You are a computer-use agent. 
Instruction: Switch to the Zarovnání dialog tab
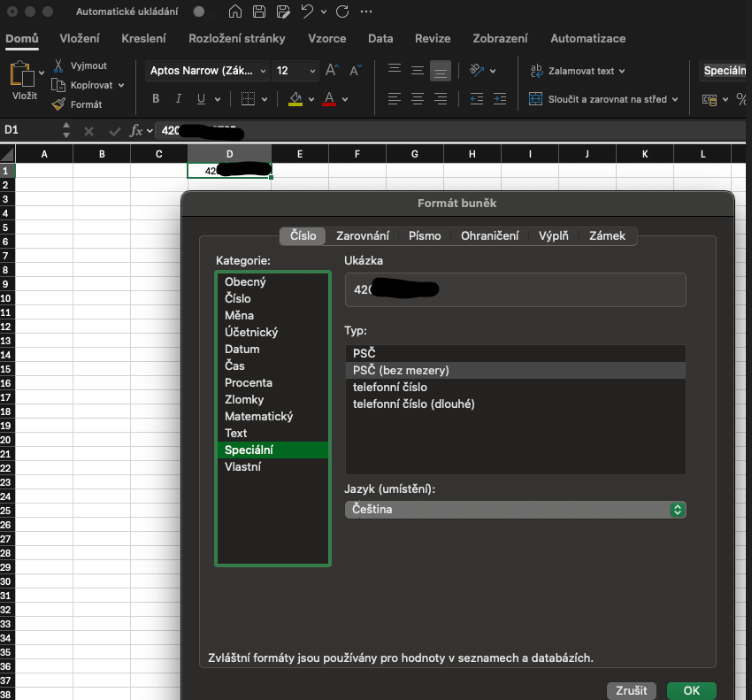362,236
